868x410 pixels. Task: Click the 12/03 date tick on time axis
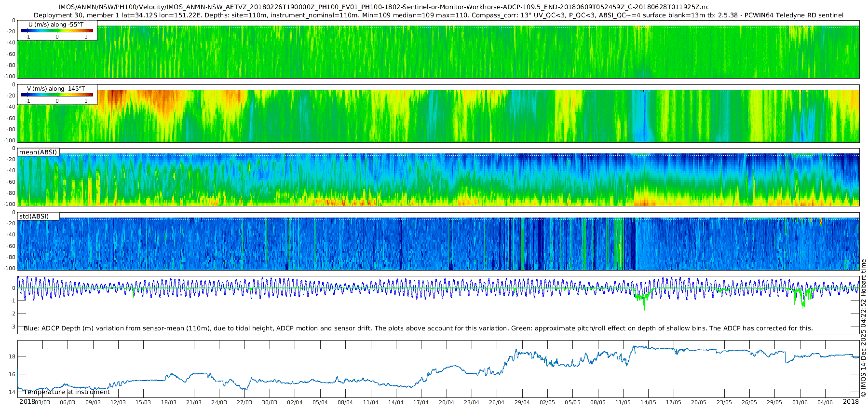tap(118, 402)
